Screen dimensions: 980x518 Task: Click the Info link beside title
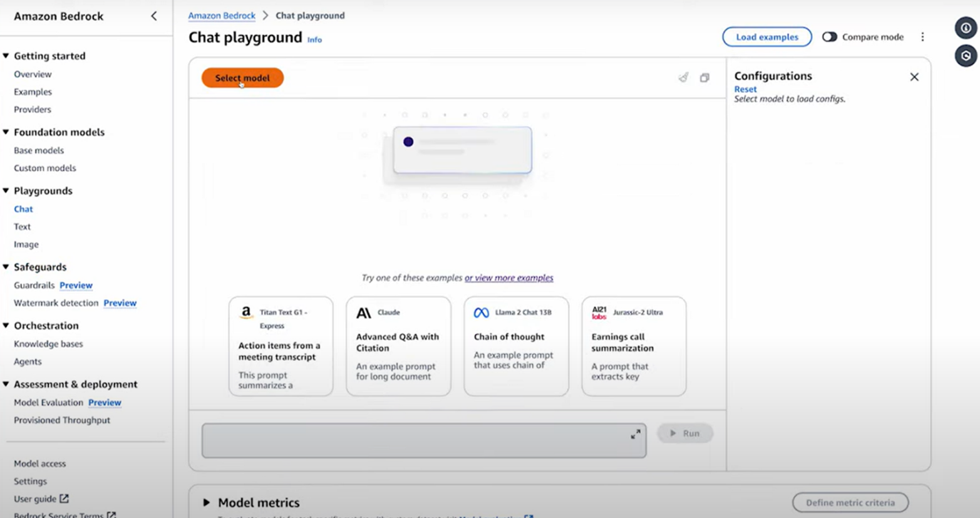click(314, 39)
